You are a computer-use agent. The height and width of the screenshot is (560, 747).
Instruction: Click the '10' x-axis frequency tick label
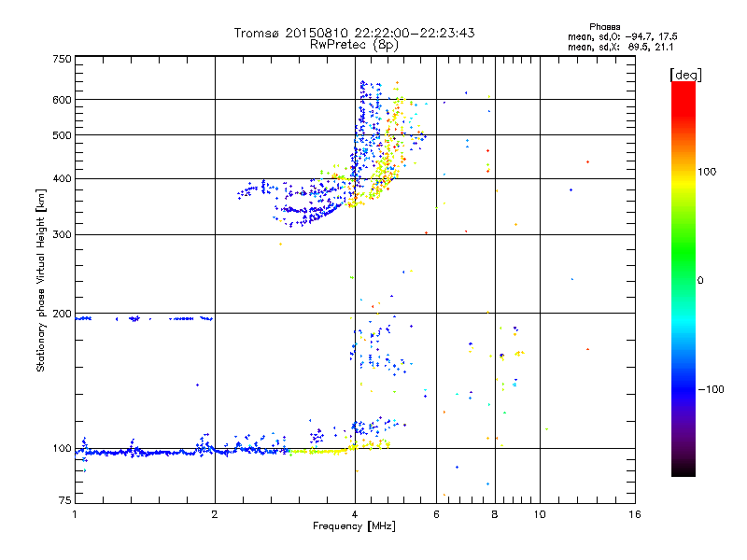540,514
